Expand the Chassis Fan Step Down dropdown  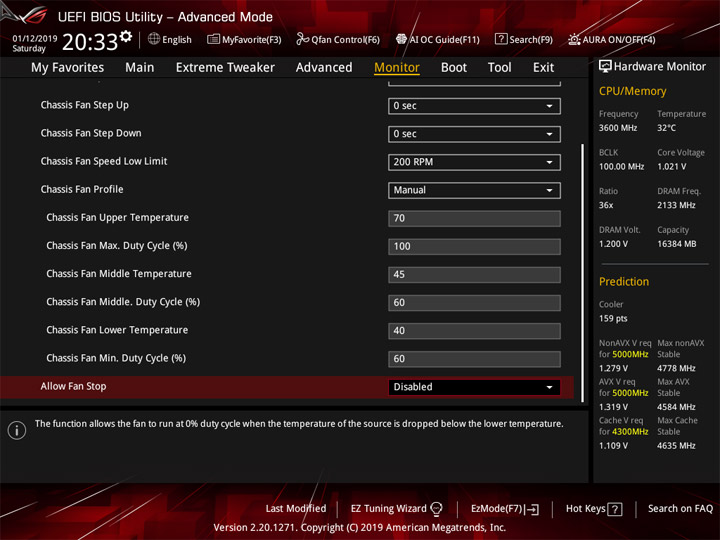(474, 134)
